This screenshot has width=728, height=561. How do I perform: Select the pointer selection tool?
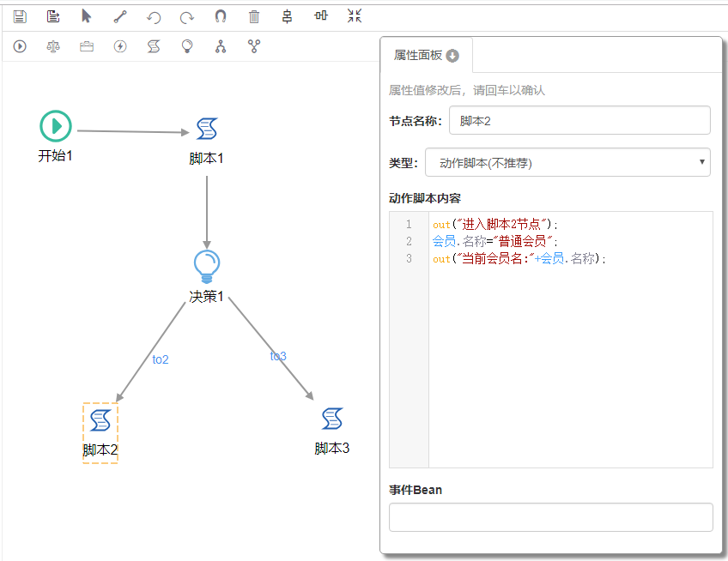point(87,16)
